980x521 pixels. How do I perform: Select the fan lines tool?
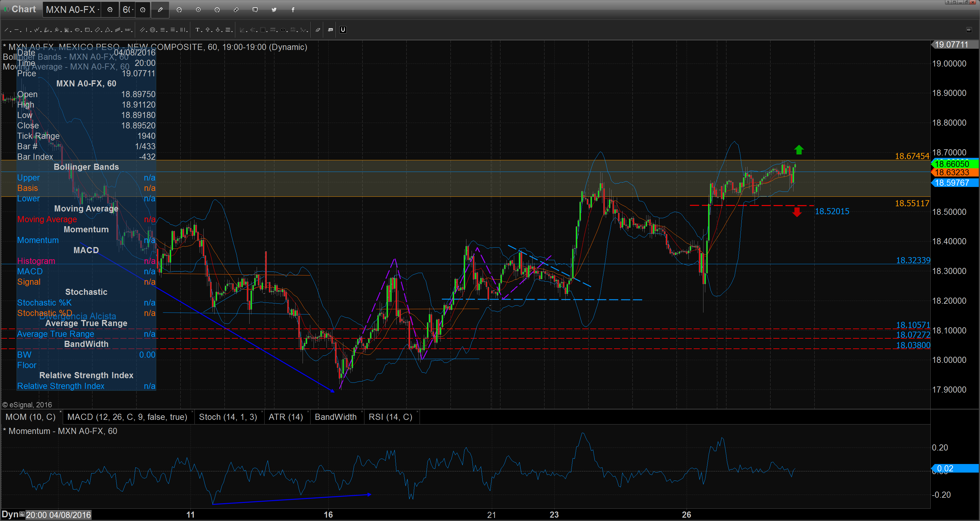click(x=47, y=30)
